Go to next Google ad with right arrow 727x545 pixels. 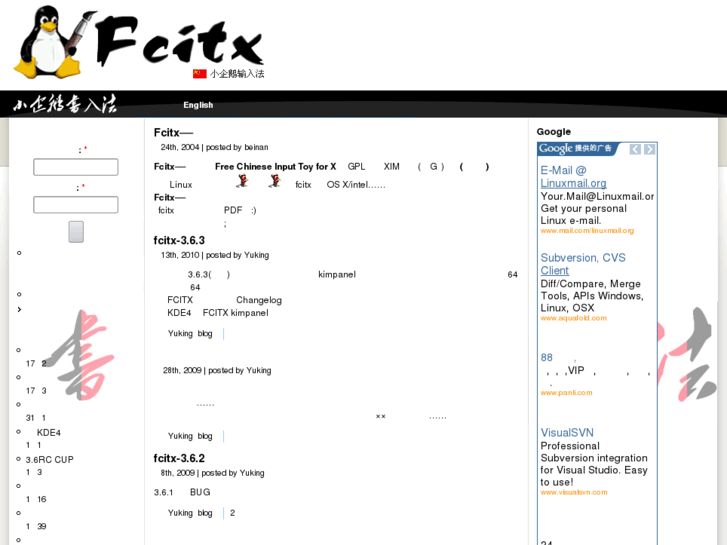click(650, 149)
